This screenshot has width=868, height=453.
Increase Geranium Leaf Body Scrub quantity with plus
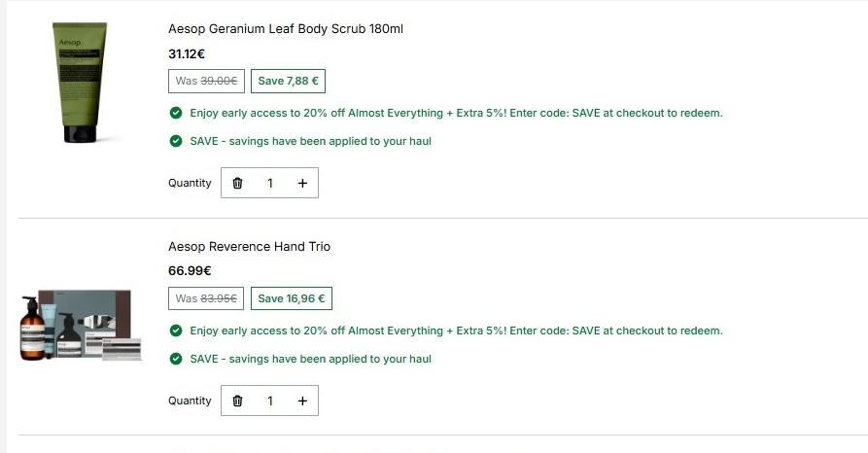tap(302, 183)
